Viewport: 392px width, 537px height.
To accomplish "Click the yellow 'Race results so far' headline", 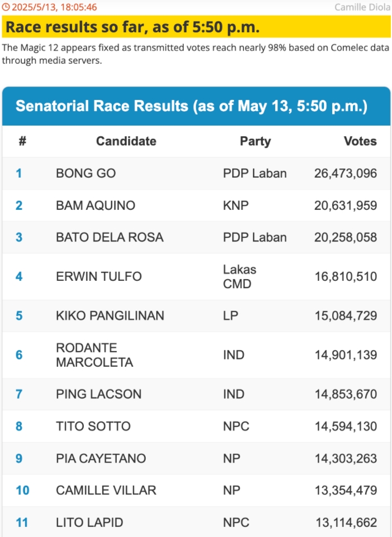I will pyautogui.click(x=196, y=27).
